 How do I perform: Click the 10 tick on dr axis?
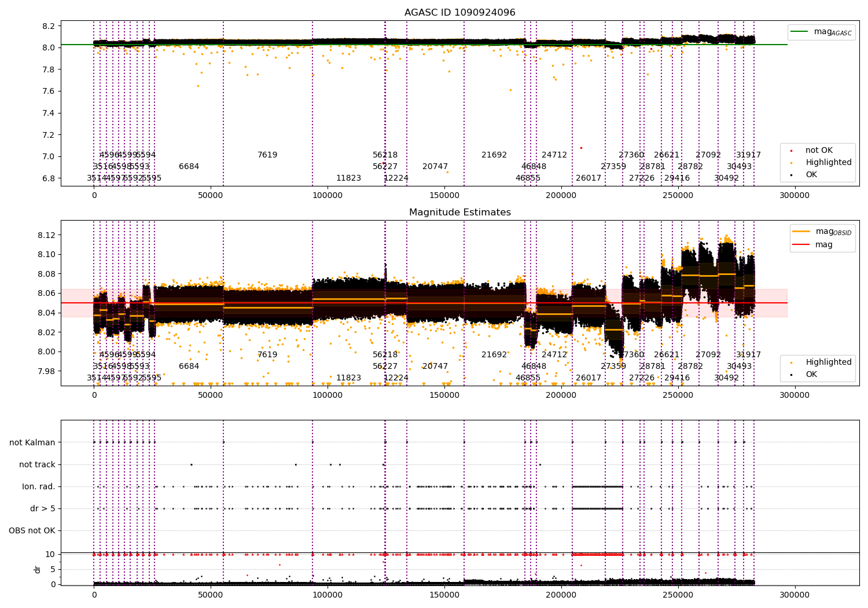pyautogui.click(x=50, y=555)
